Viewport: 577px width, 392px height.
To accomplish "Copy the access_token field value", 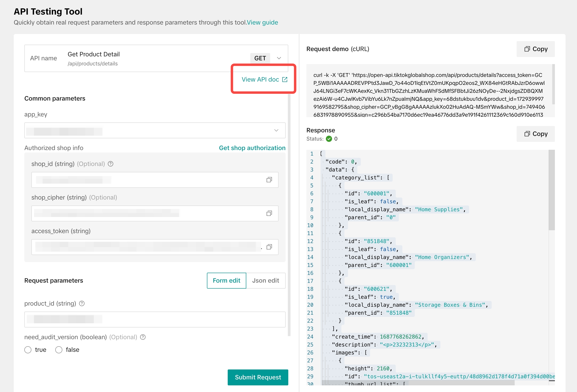I will (269, 247).
